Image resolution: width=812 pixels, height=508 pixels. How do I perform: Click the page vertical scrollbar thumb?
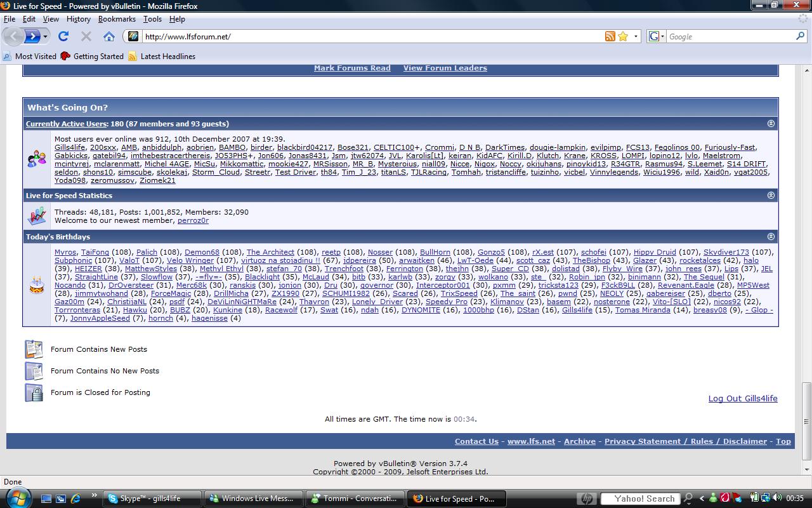807,420
